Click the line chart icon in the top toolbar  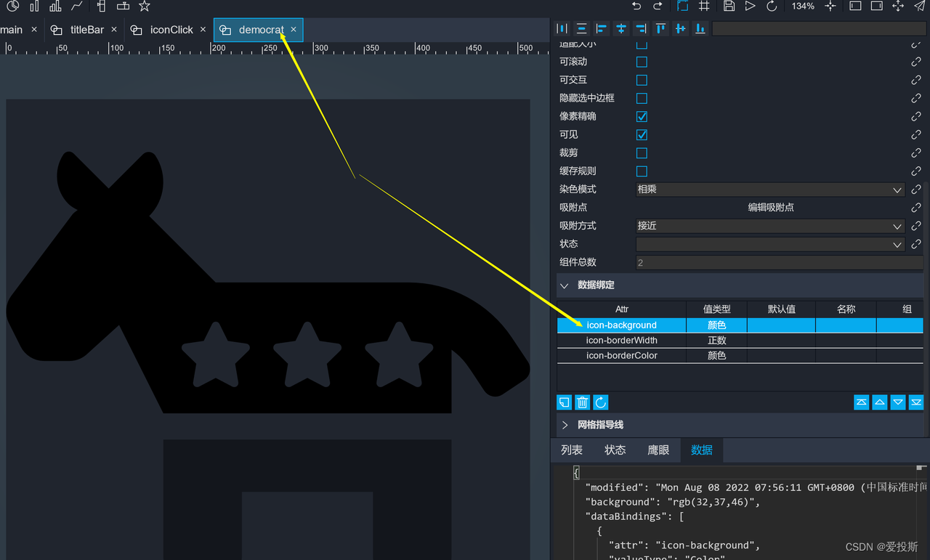(x=77, y=6)
